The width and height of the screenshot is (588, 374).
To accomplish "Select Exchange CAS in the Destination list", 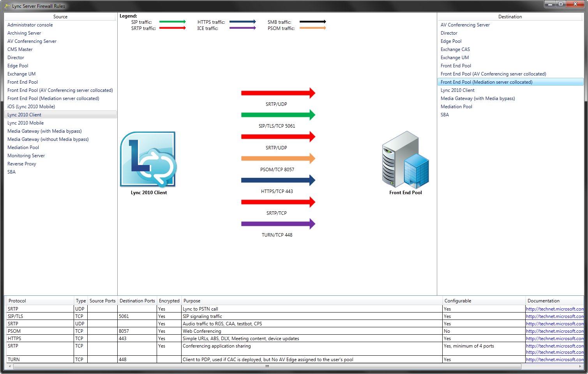I will pyautogui.click(x=455, y=49).
